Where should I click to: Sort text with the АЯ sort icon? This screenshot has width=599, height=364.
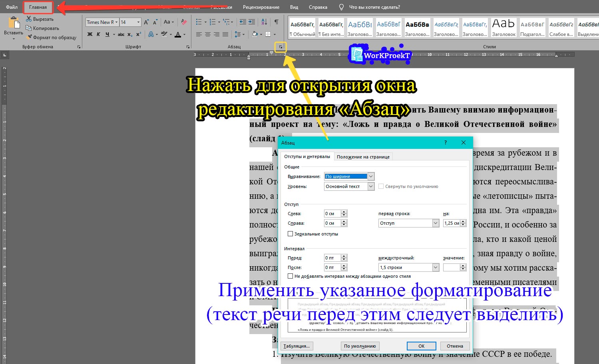point(264,22)
